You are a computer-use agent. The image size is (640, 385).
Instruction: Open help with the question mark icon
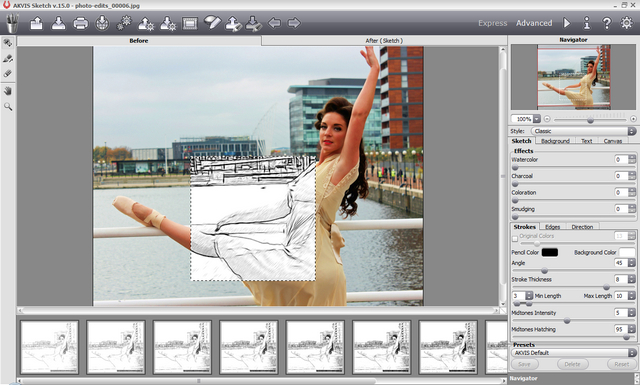tap(607, 23)
